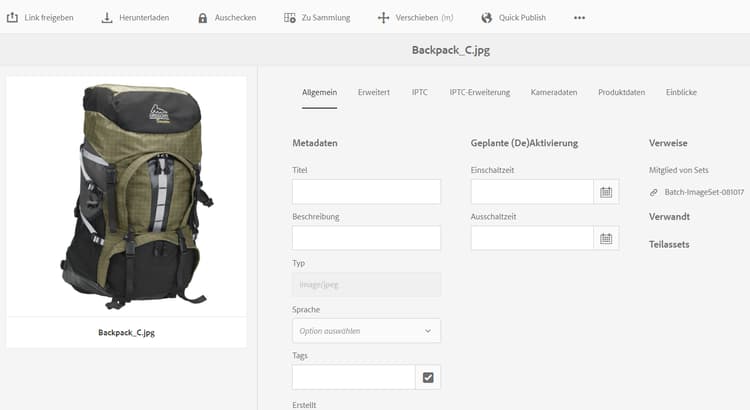750x410 pixels.
Task: Open calendar picker for Einschaltzeit
Action: click(x=606, y=192)
